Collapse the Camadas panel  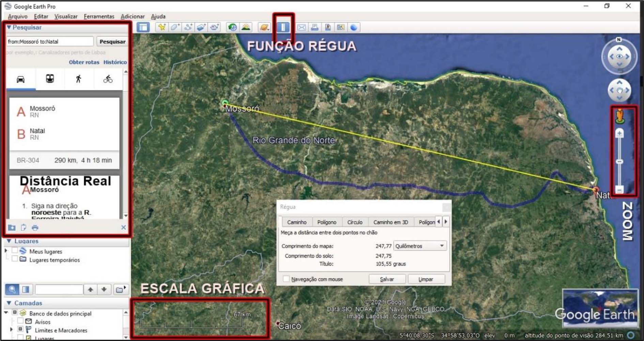tap(9, 303)
